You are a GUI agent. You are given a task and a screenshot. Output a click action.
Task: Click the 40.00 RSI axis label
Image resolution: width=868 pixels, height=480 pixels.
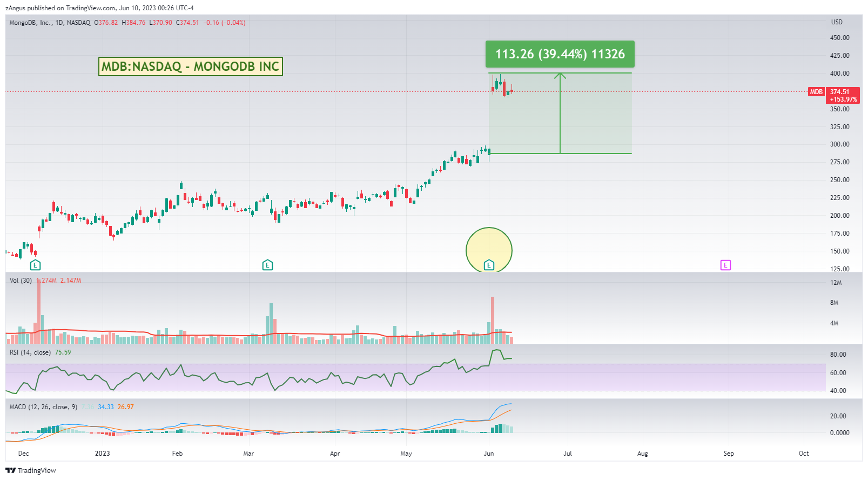coord(838,391)
